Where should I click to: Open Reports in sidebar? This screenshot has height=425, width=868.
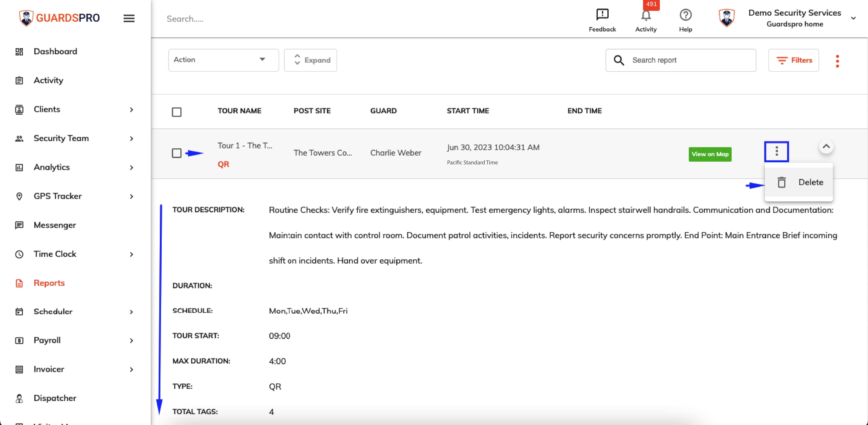click(49, 283)
